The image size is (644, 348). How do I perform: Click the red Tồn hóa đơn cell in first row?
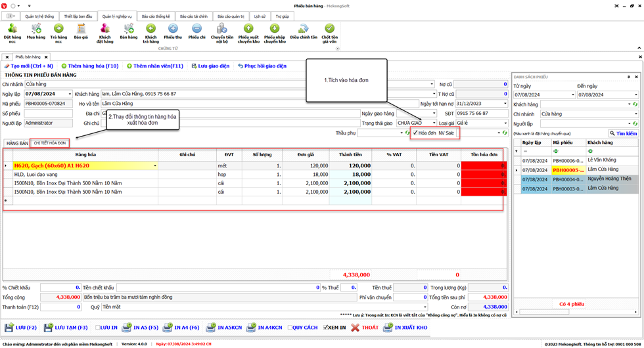482,165
